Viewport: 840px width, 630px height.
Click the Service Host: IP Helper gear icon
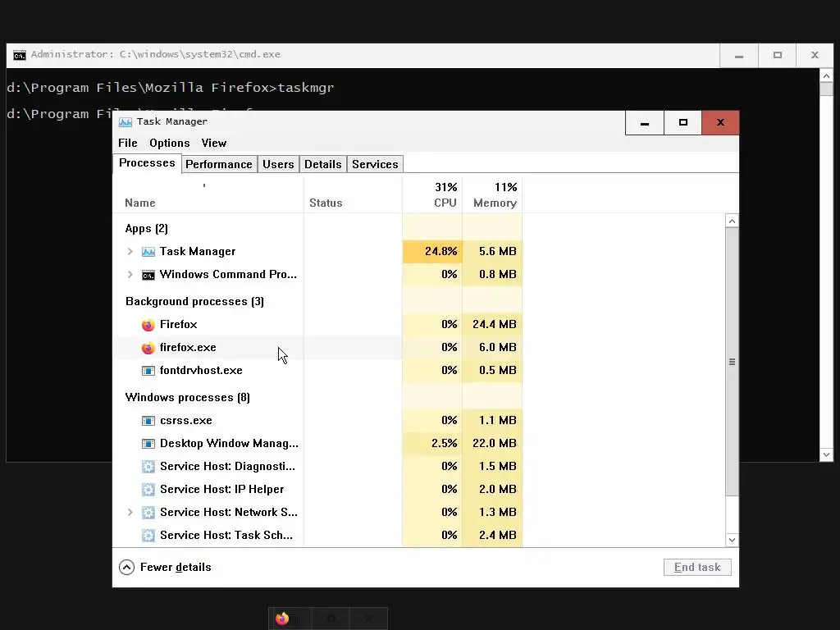(x=148, y=490)
